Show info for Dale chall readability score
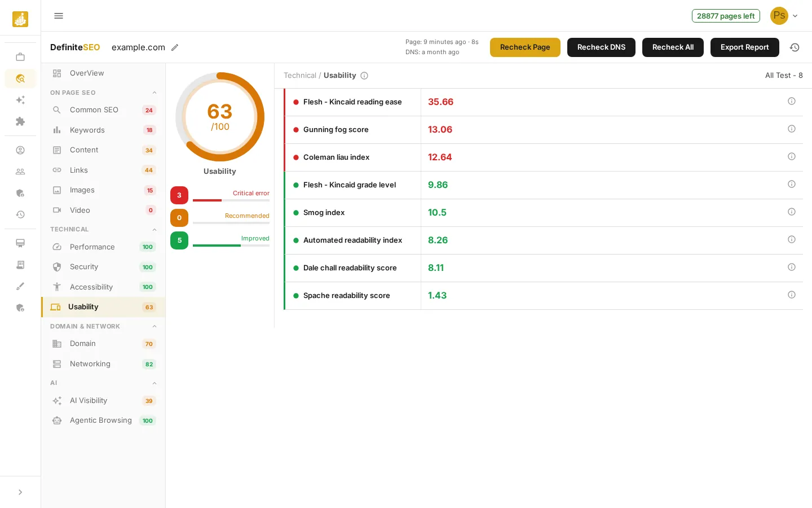 (x=792, y=267)
